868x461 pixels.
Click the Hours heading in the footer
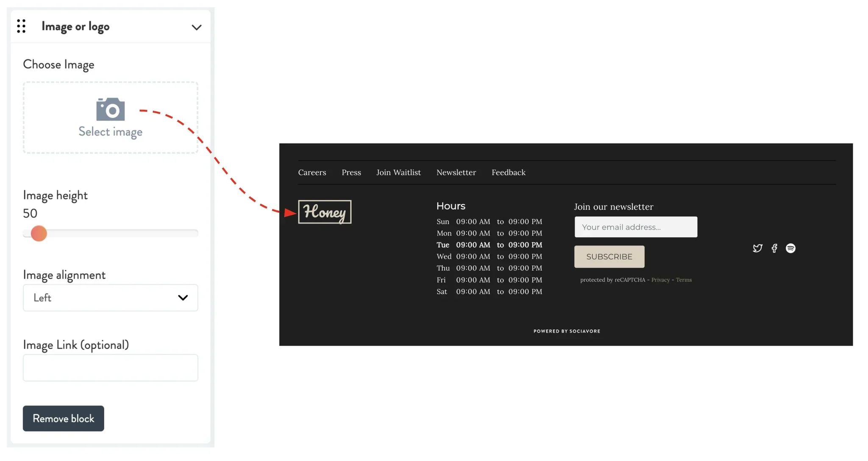(451, 206)
